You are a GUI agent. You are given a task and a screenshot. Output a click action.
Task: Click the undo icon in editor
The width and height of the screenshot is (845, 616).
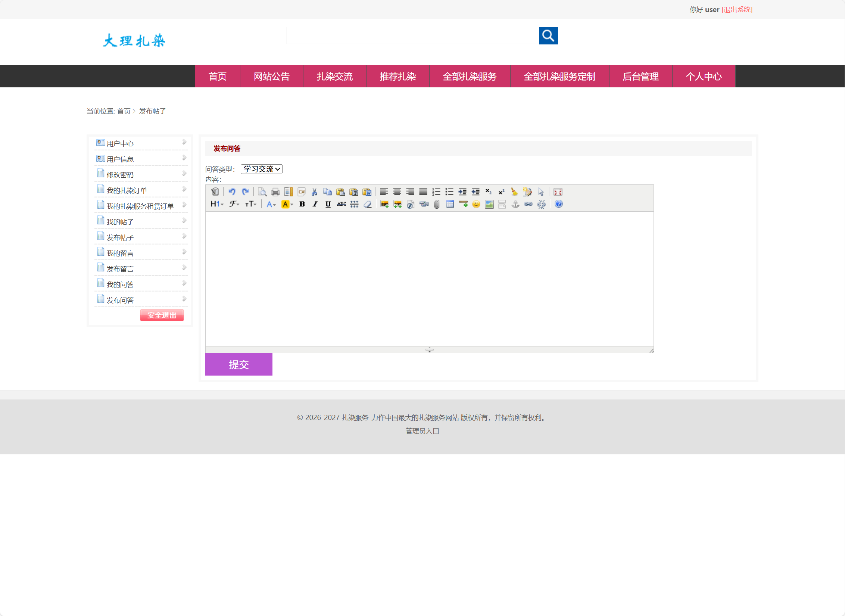(232, 192)
